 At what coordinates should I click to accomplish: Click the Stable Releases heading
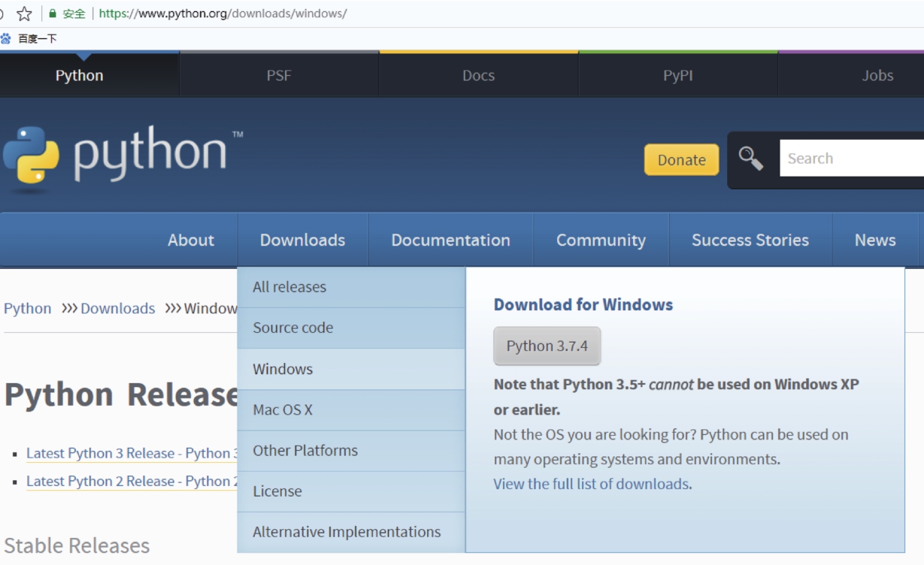coord(77,545)
